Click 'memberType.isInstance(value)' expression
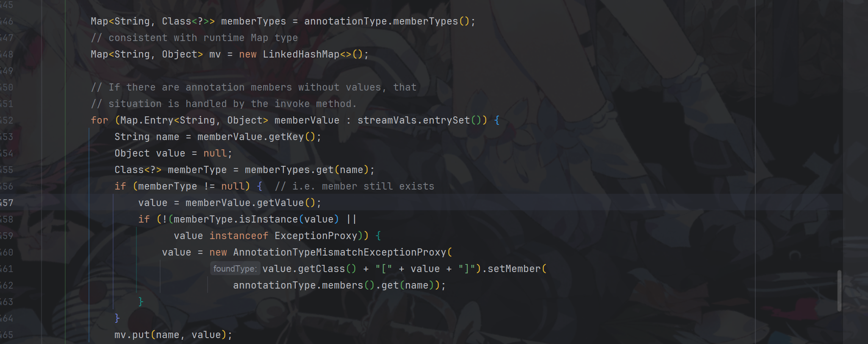868x344 pixels. 256,219
